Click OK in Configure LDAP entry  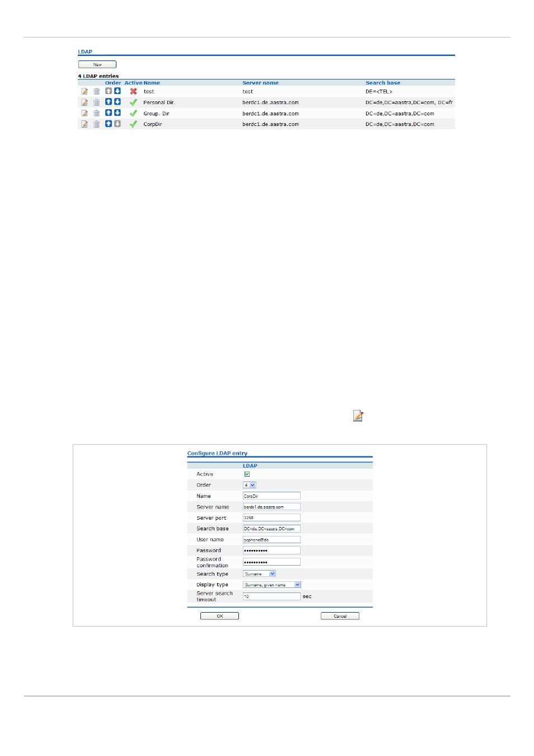[x=219, y=616]
